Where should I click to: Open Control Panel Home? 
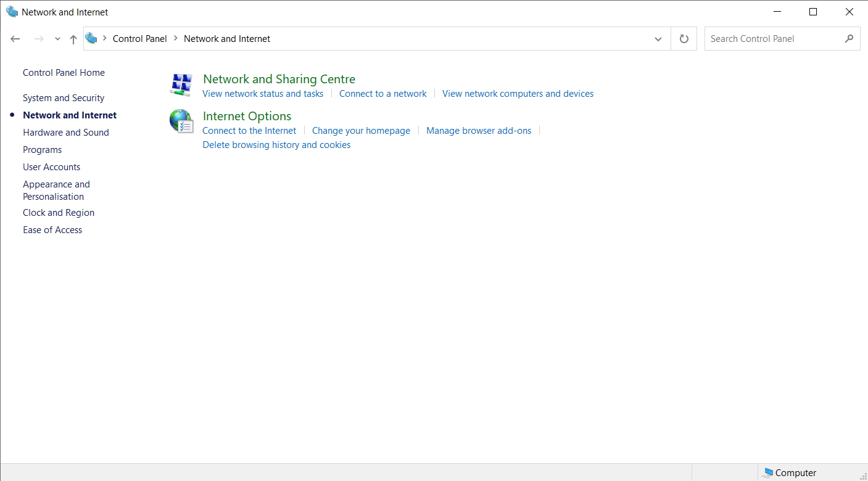64,73
